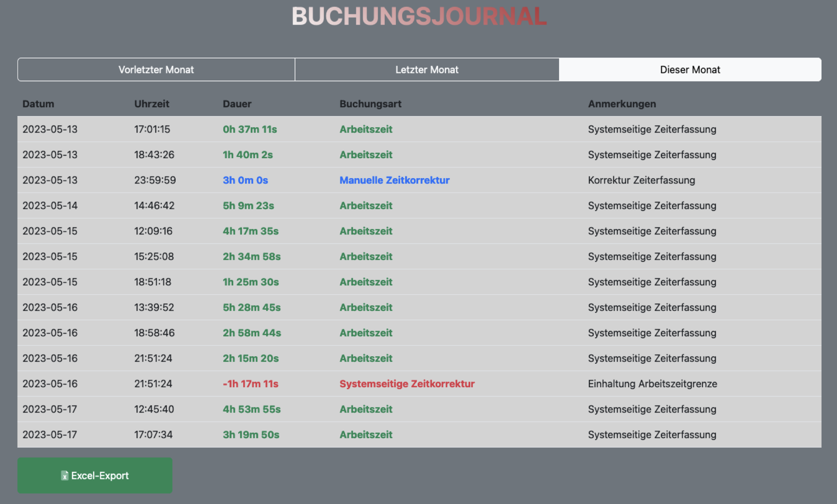This screenshot has width=837, height=504.
Task: Click the Buchungsart column header
Action: pos(370,104)
